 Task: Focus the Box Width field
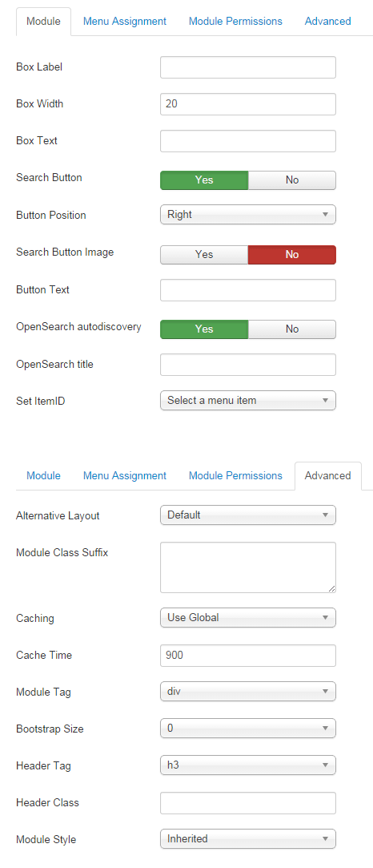coord(248,104)
